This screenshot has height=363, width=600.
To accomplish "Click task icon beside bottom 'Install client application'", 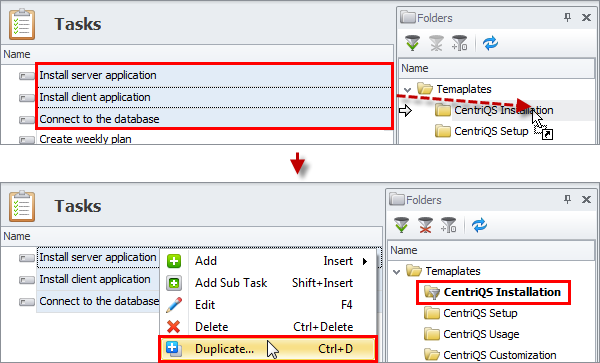I will pos(26,280).
